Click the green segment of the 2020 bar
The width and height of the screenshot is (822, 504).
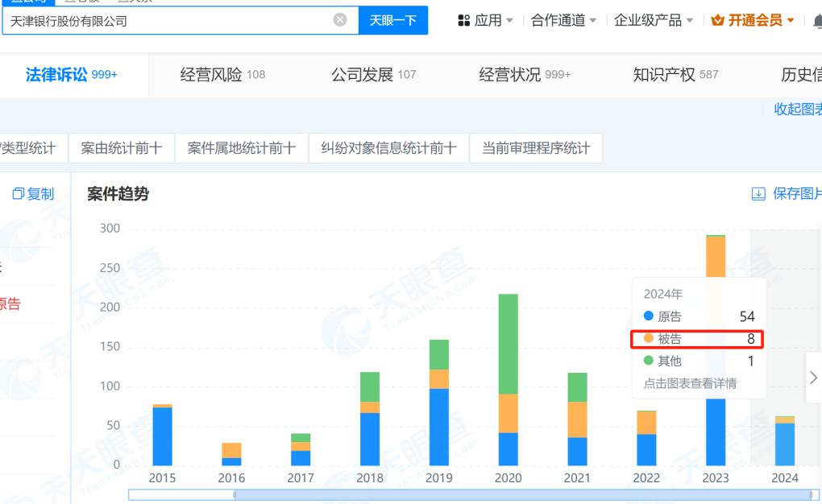tap(508, 344)
